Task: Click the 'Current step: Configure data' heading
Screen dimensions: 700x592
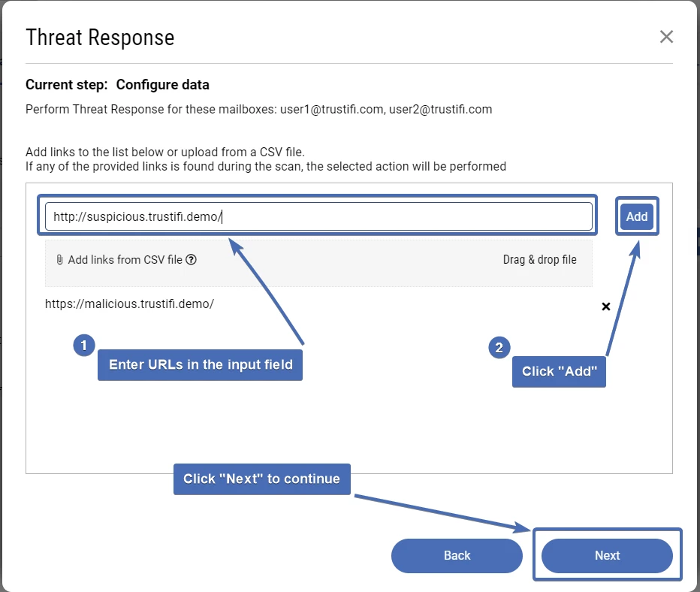Action: [x=117, y=84]
